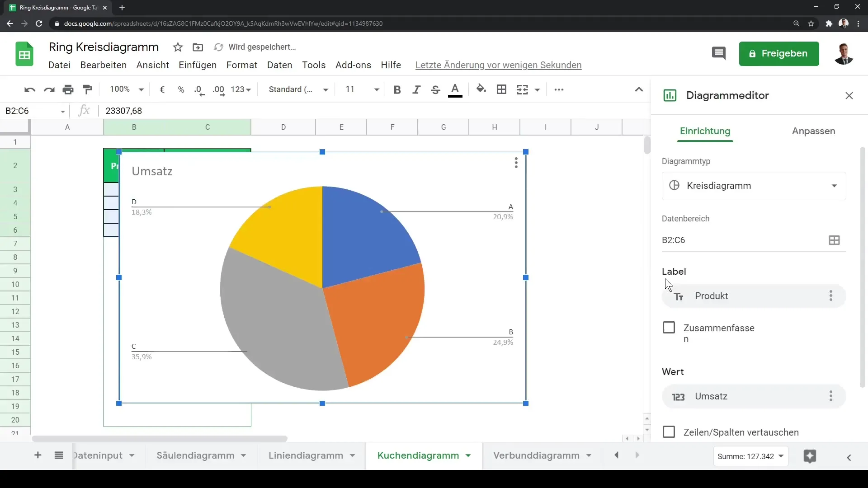
Task: Toggle italic formatting
Action: click(x=416, y=89)
